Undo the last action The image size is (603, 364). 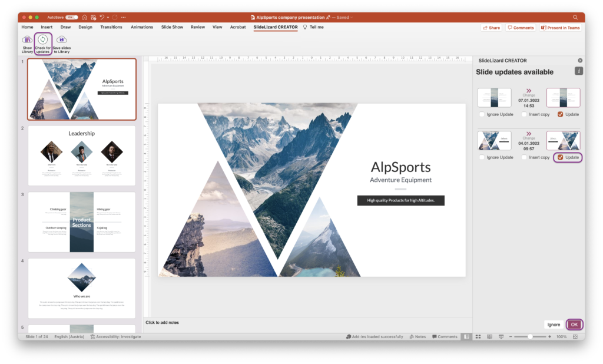point(102,17)
